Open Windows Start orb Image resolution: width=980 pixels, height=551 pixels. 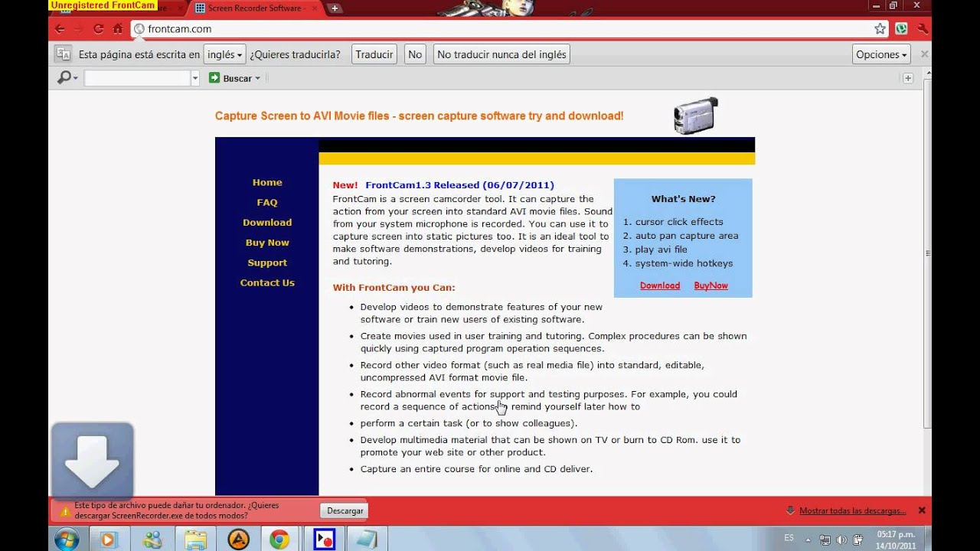[x=67, y=539]
